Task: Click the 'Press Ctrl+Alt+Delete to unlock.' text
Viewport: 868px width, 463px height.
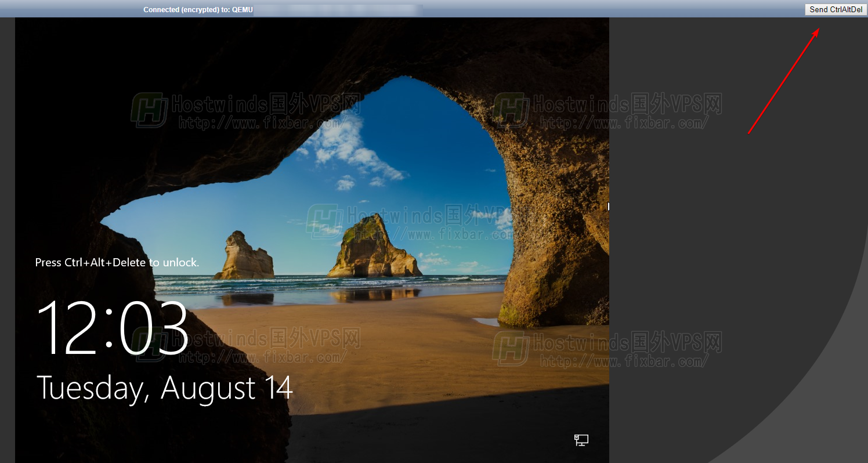Action: tap(117, 262)
